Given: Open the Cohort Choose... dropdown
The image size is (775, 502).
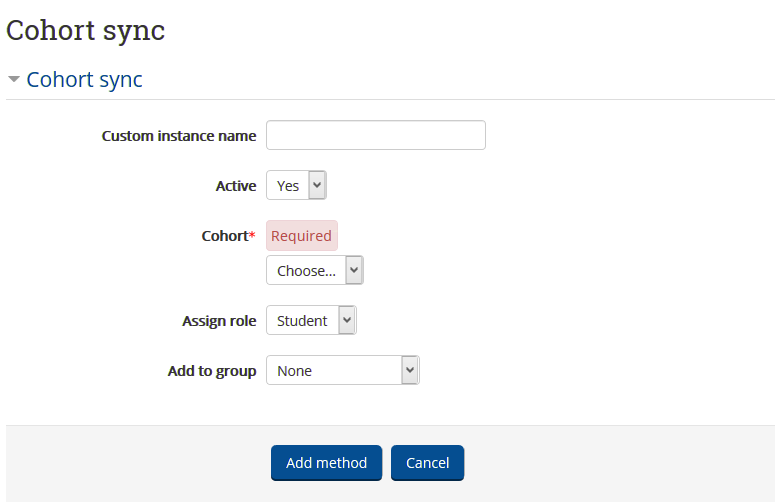Looking at the screenshot, I should tap(314, 270).
